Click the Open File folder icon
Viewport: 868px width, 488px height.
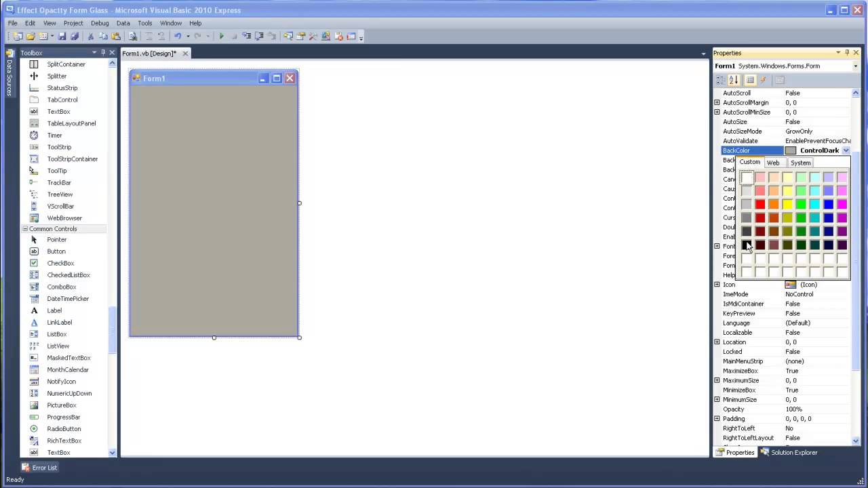(31, 36)
